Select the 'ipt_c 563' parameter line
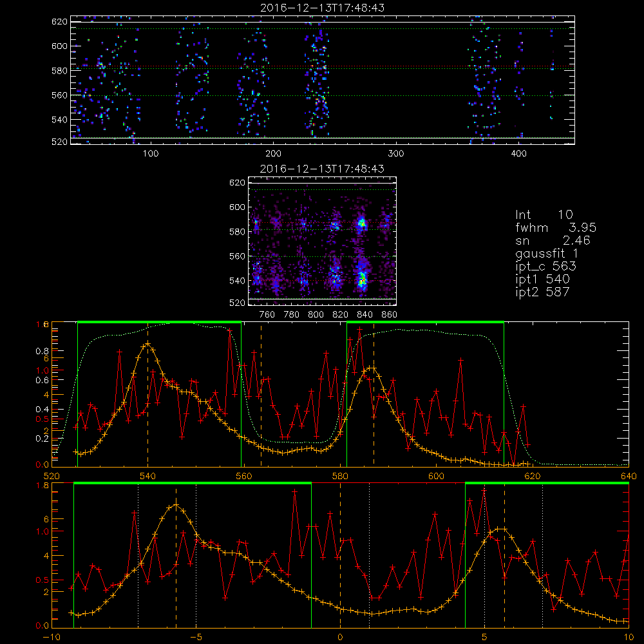Screen dimensions: 644x644 [546, 267]
